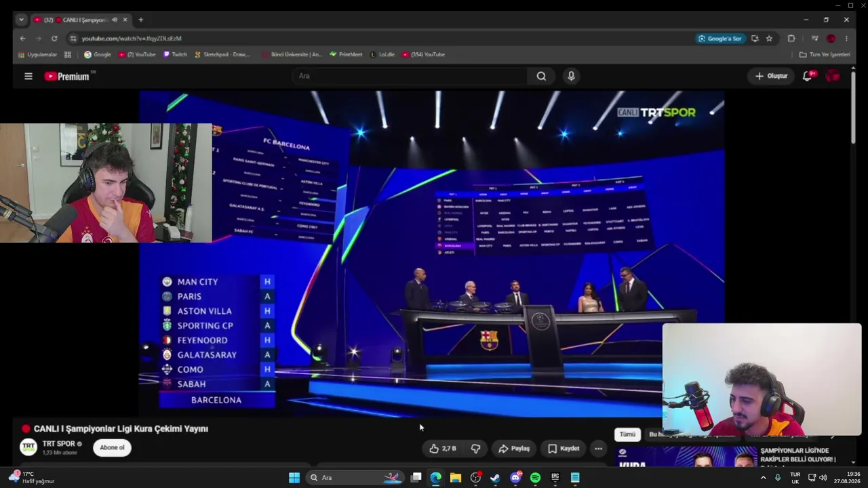Open the taskbar volume speaker icon
Viewport: 868px width, 488px height.
tap(823, 478)
